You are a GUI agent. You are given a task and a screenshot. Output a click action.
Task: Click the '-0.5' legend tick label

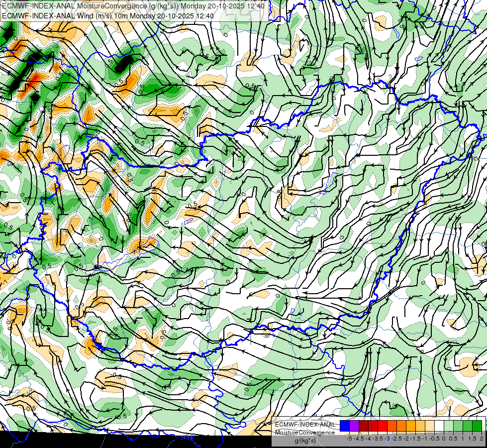click(434, 439)
